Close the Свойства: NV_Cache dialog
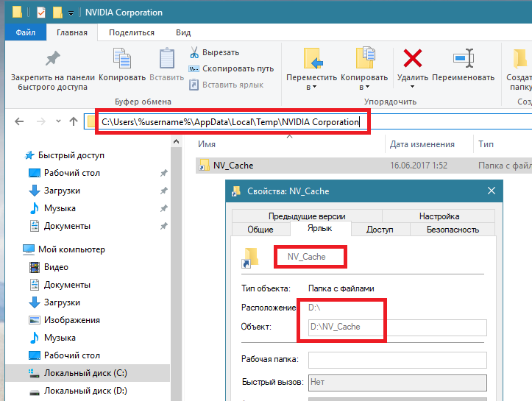 tap(492, 191)
